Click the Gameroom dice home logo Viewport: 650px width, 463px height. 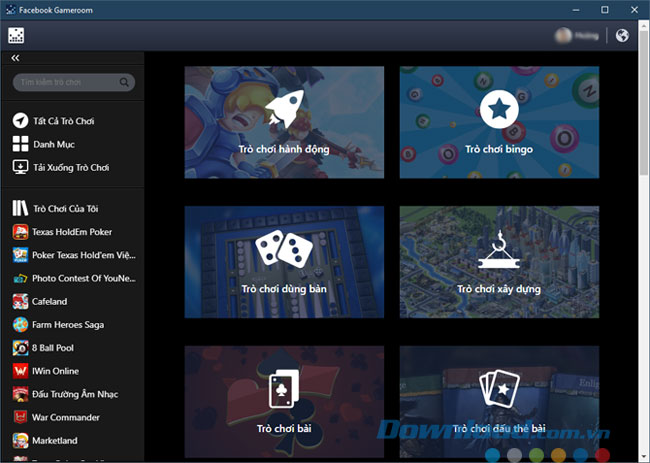coord(16,36)
